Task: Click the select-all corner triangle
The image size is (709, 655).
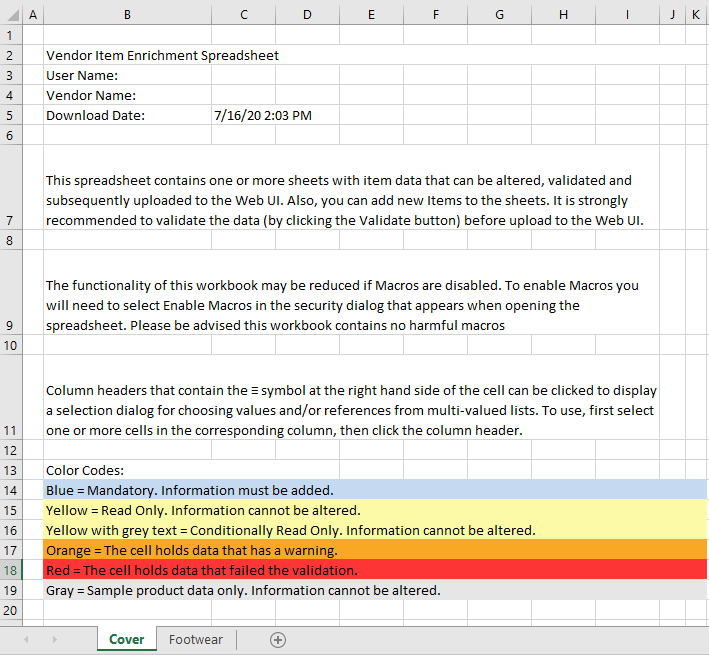Action: tap(11, 14)
